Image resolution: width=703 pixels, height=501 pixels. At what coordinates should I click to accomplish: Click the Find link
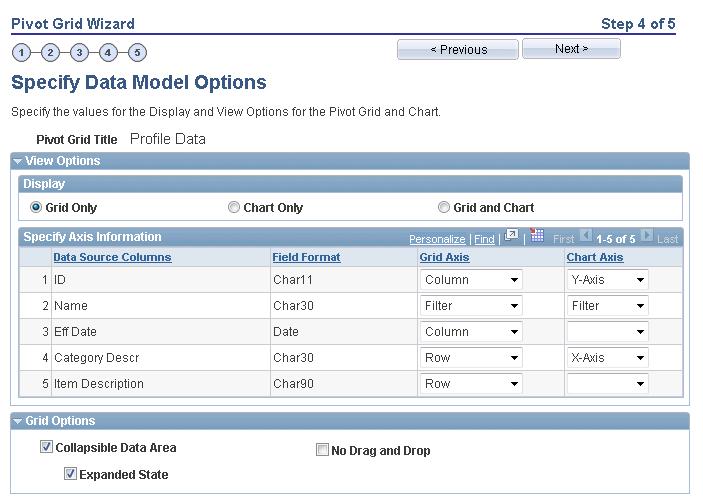click(x=484, y=240)
